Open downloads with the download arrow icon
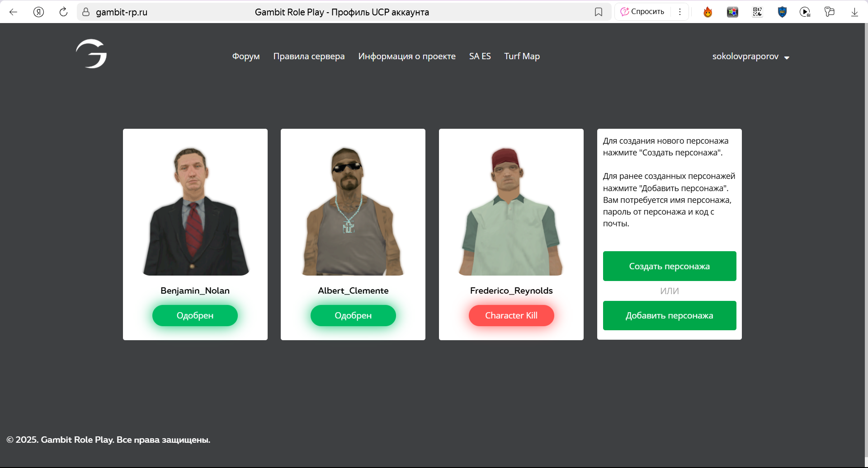Screen dimensions: 868x468 coord(854,12)
